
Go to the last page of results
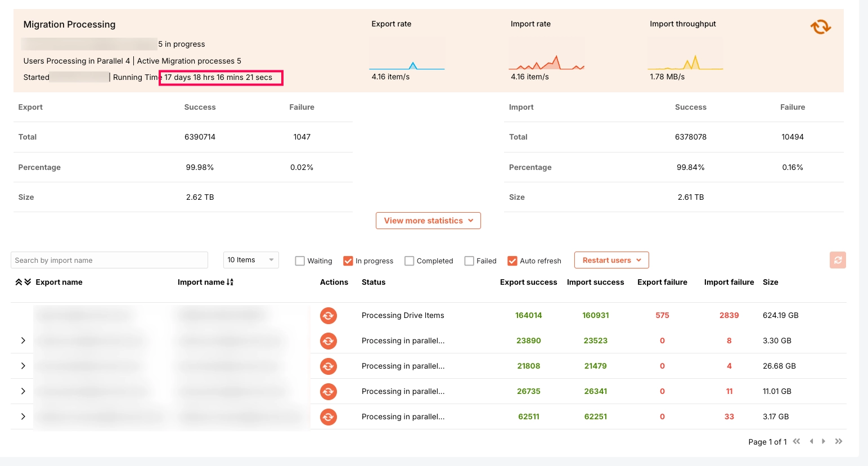(839, 441)
